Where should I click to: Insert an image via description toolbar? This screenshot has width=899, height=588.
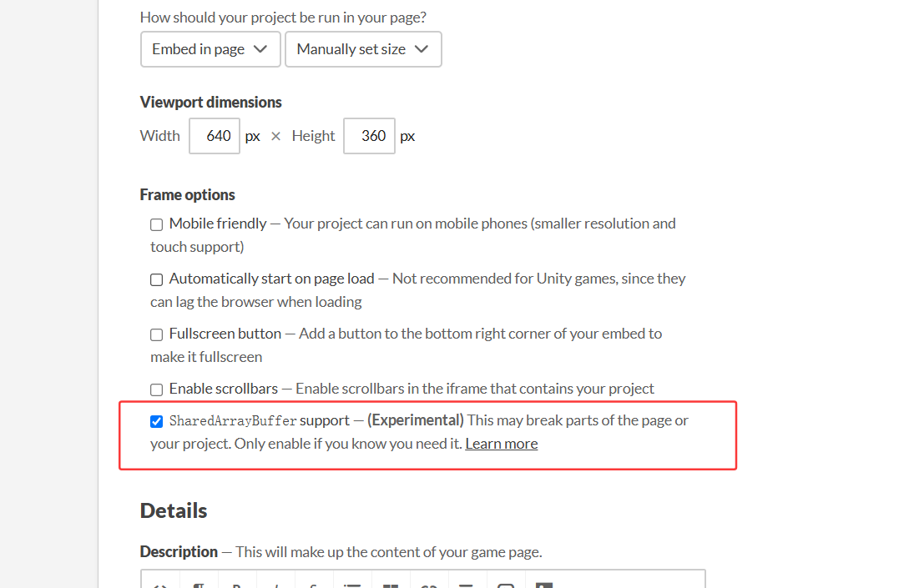543,585
